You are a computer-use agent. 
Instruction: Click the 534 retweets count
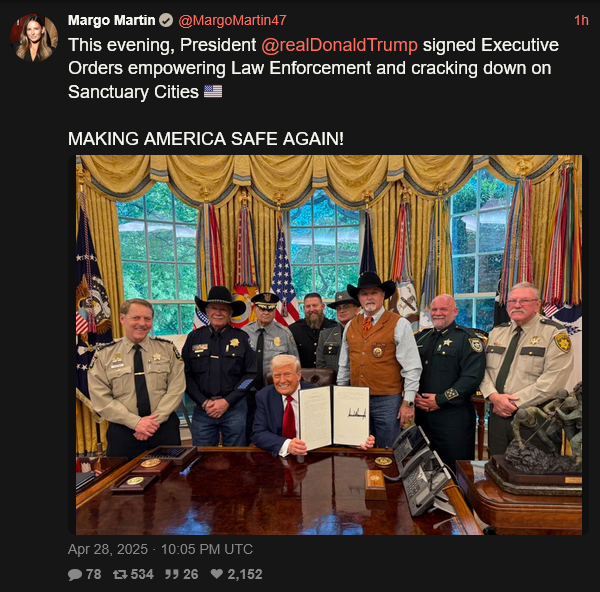(142, 574)
